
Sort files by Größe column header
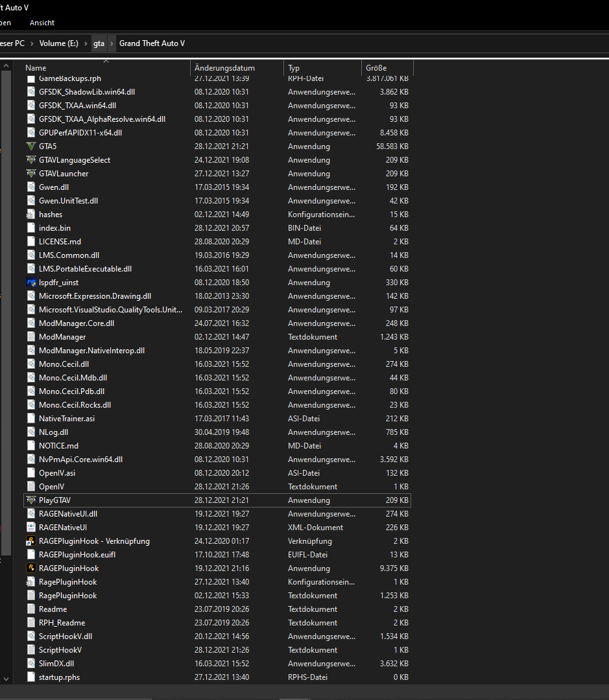(376, 68)
